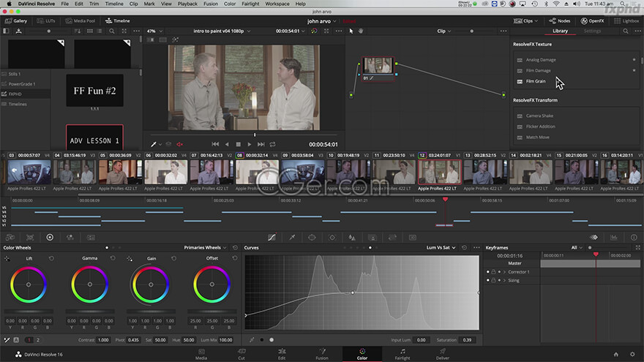This screenshot has width=644, height=362.
Task: Open the Scopes palette icon
Action: coord(613,237)
